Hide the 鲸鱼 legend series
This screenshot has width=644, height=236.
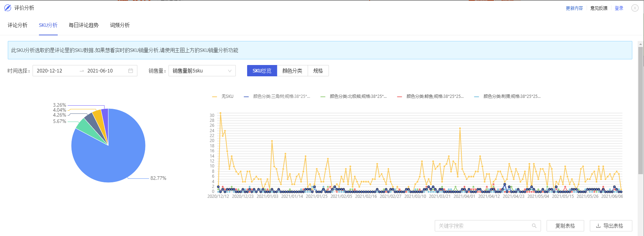tap(430, 96)
